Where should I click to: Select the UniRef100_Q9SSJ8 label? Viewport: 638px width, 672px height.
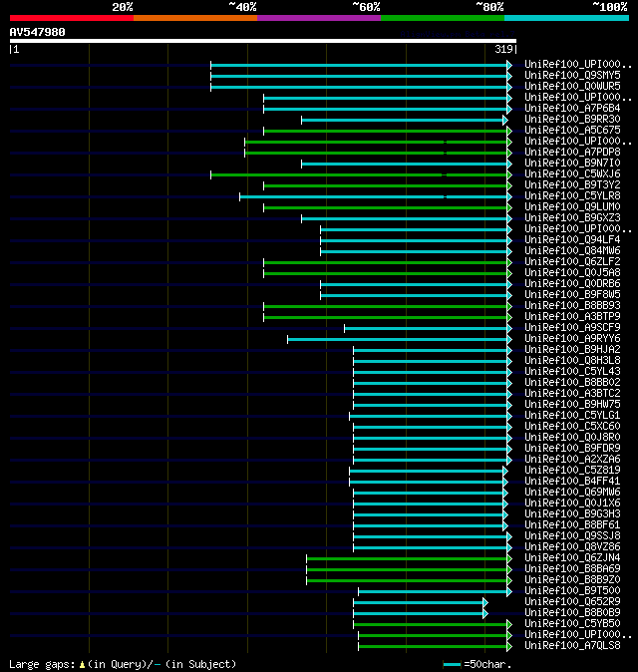(572, 536)
